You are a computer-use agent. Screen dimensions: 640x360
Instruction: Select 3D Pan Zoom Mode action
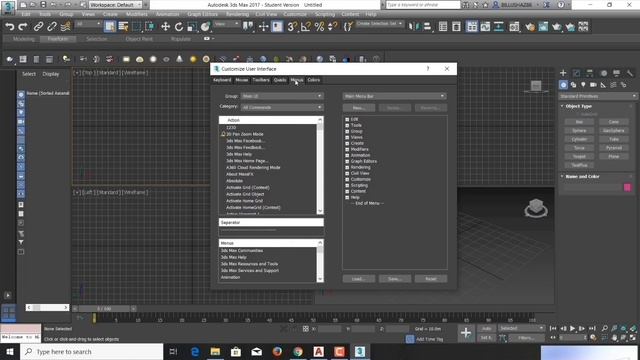[244, 134]
